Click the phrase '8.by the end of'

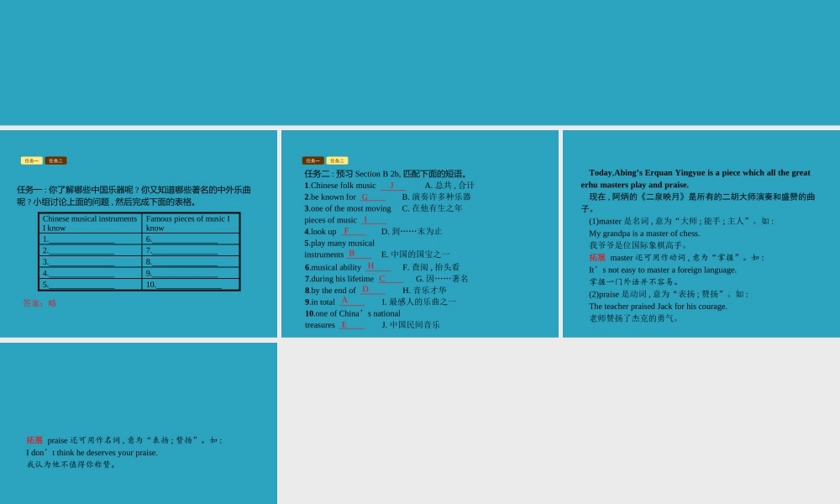(x=330, y=291)
